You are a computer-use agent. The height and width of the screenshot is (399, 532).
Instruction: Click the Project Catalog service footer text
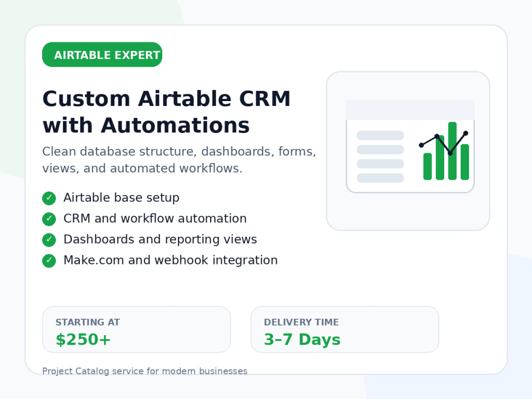pos(145,371)
